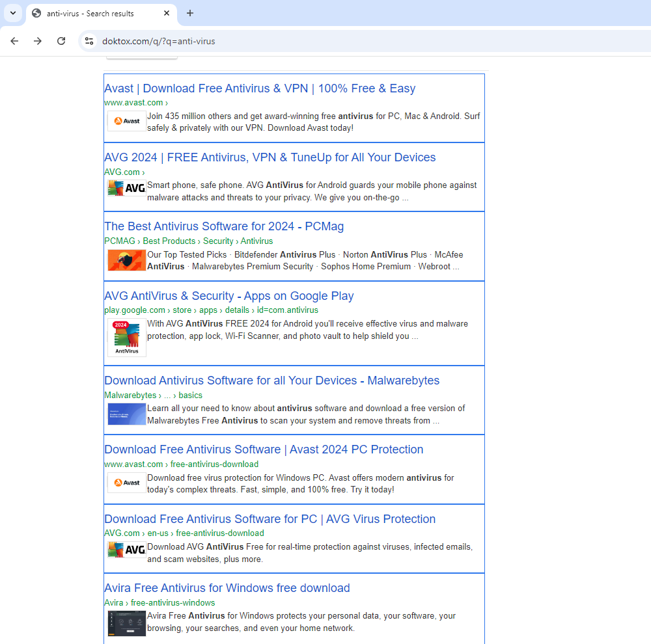Click the browser back arrow button
This screenshot has width=651, height=644.
(14, 41)
